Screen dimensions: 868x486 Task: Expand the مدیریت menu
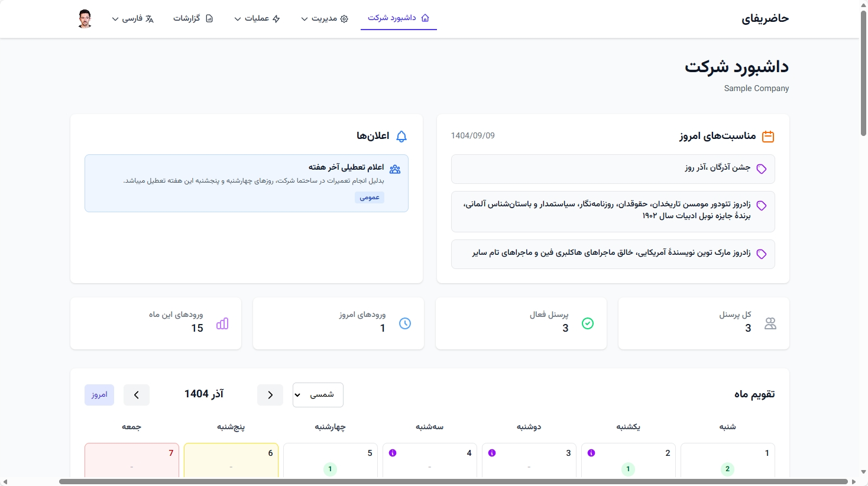324,18
